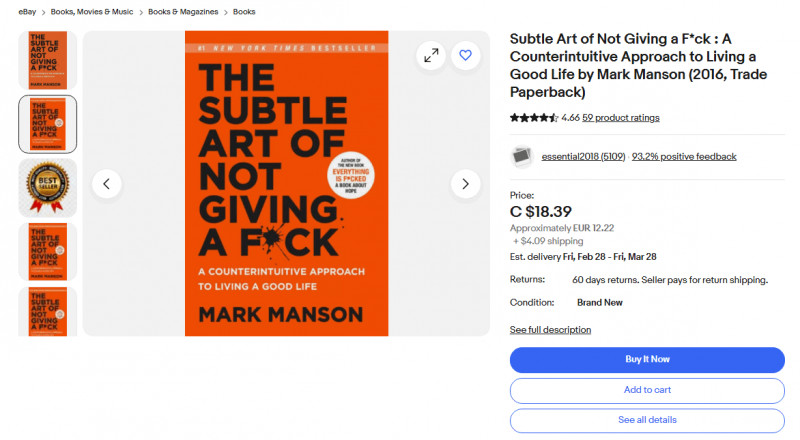The image size is (800, 440).
Task: Select the fifth book cover thumbnail
Action: click(x=48, y=311)
